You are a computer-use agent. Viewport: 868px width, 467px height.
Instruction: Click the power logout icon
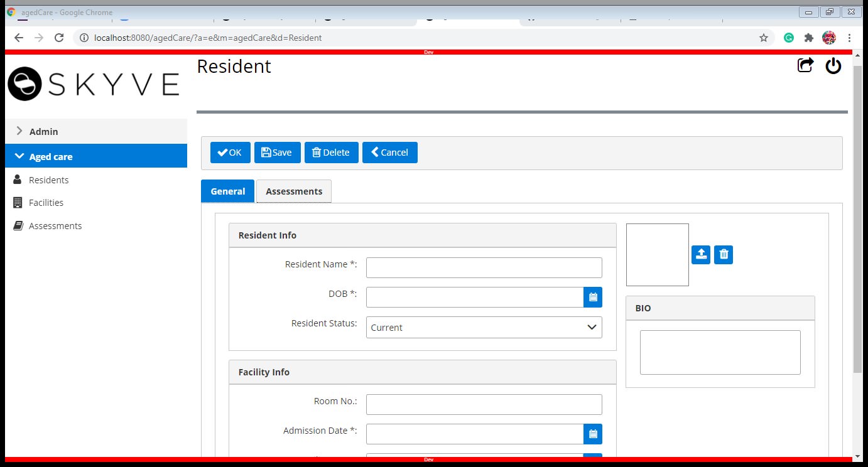(x=833, y=65)
